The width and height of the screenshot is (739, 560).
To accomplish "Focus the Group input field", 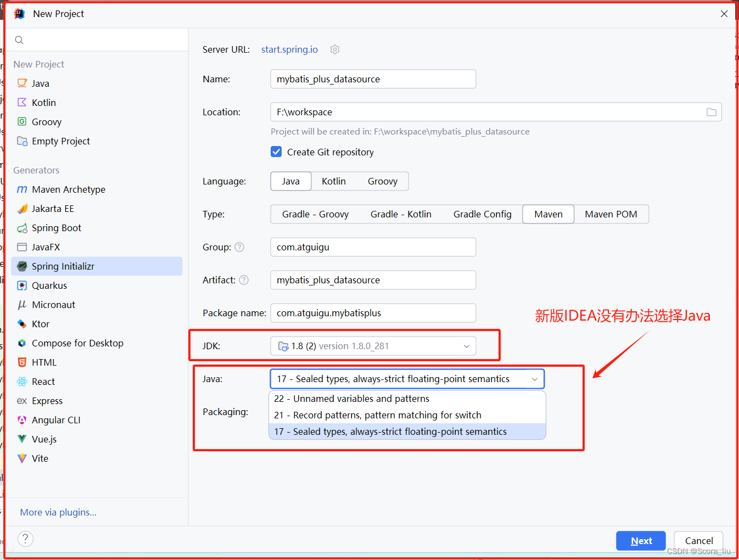I will pos(373,247).
